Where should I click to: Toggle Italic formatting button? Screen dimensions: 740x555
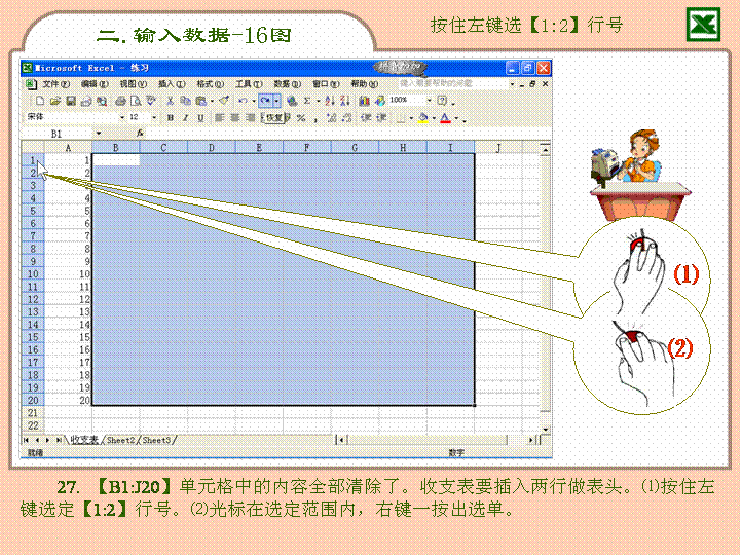click(185, 118)
